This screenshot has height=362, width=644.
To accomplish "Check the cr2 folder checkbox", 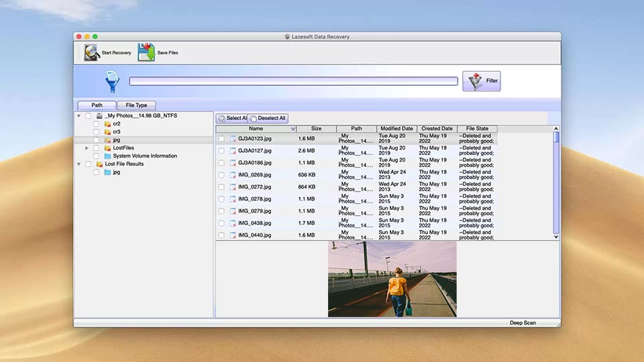I will pos(96,124).
